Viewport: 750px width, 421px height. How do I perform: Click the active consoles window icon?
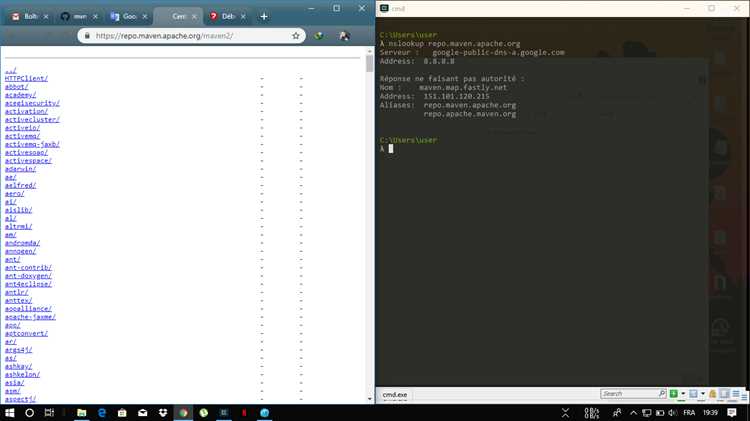(x=693, y=394)
